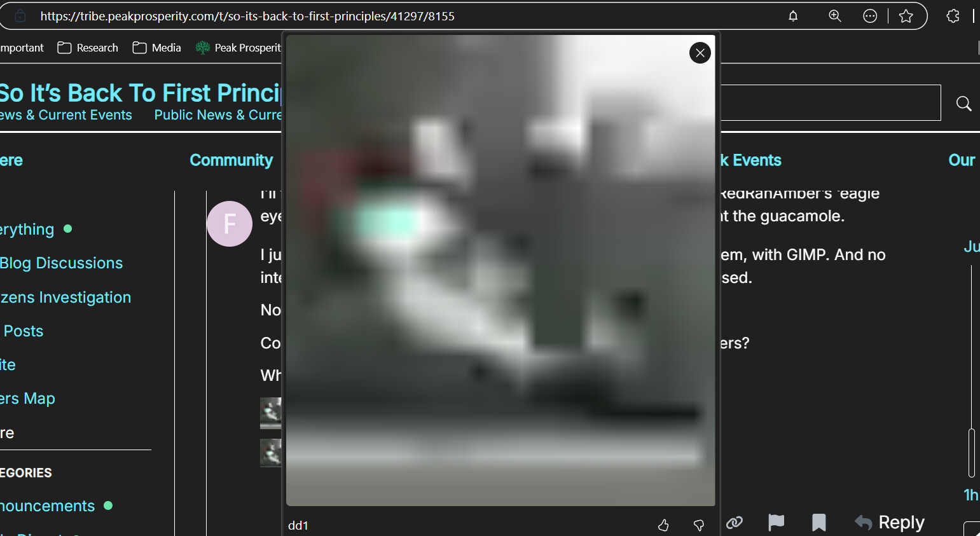Reply to the post
Viewport: 980px width, 536px height.
click(x=890, y=523)
